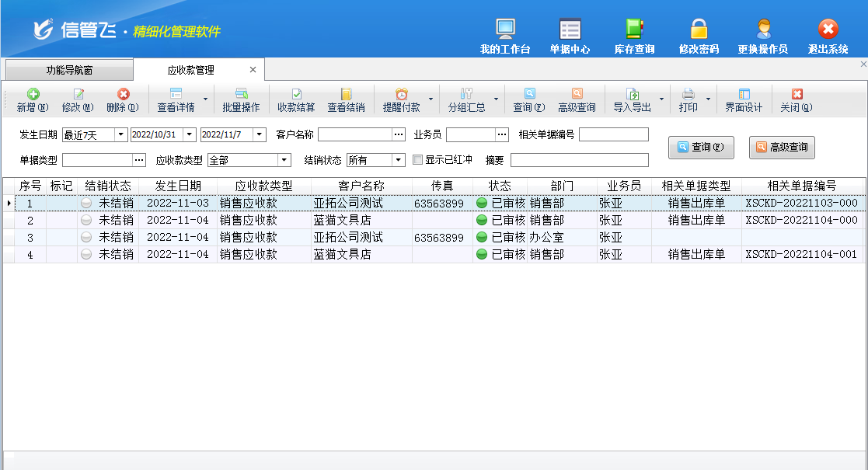Expand the 结销状态 所有 dropdown
Image resolution: width=868 pixels, height=470 pixels.
point(398,160)
